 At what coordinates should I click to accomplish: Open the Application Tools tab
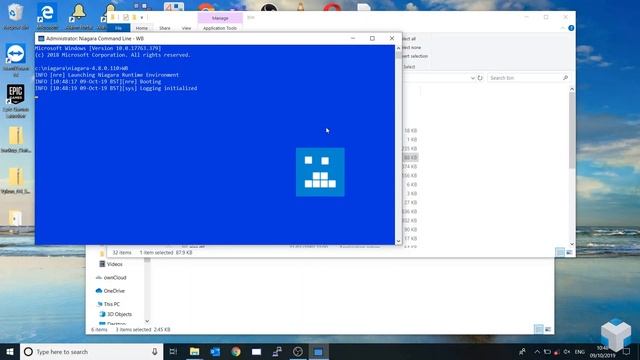pos(220,28)
